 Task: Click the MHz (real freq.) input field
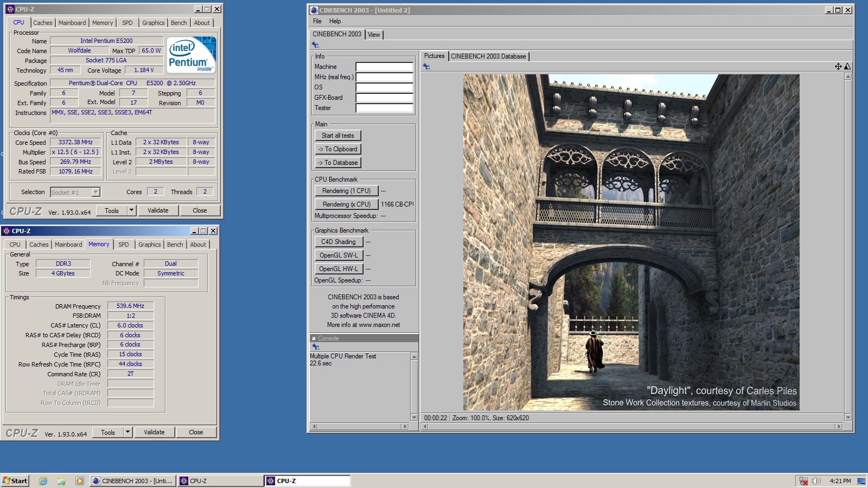[x=384, y=77]
